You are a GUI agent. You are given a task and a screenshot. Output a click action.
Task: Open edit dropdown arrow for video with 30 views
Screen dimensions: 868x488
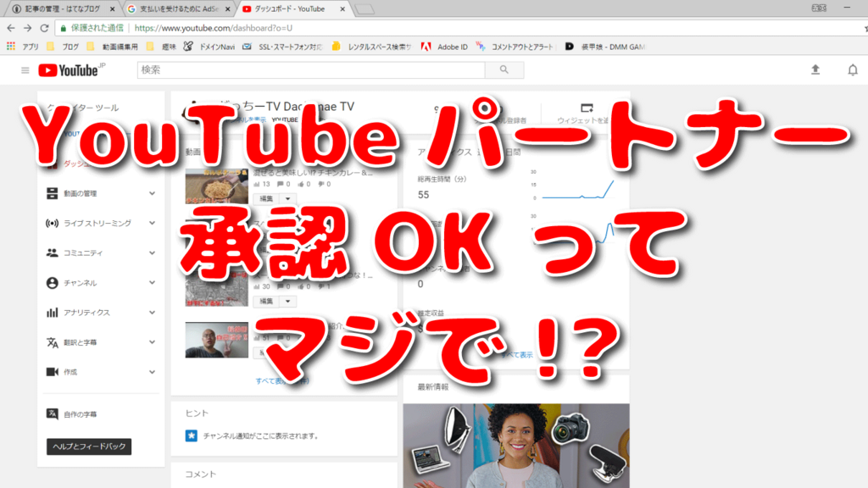(288, 302)
